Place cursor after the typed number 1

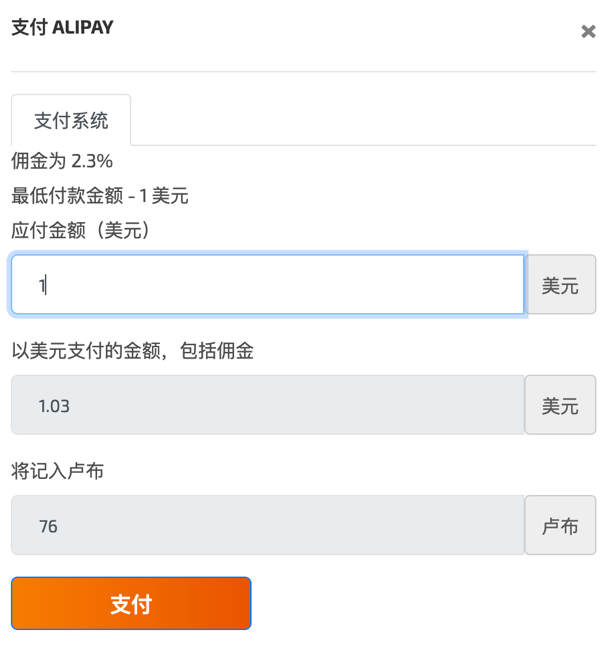tap(46, 285)
